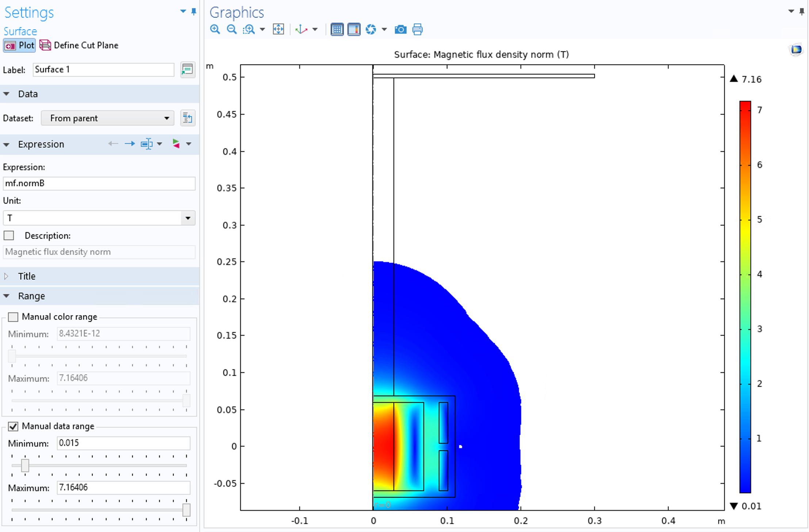
Task: Click the Expression field containing mf.normB
Action: 99,184
